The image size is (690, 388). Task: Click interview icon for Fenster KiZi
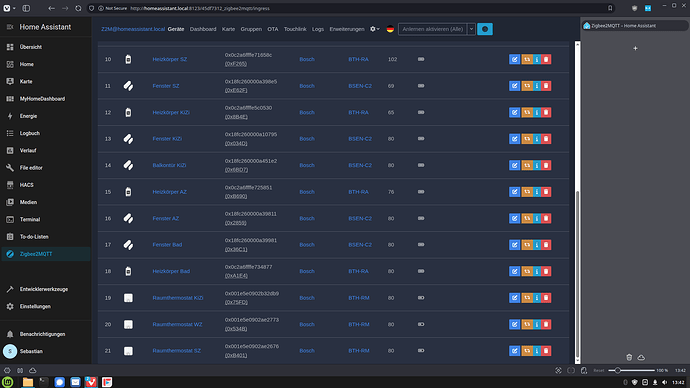pyautogui.click(x=537, y=139)
